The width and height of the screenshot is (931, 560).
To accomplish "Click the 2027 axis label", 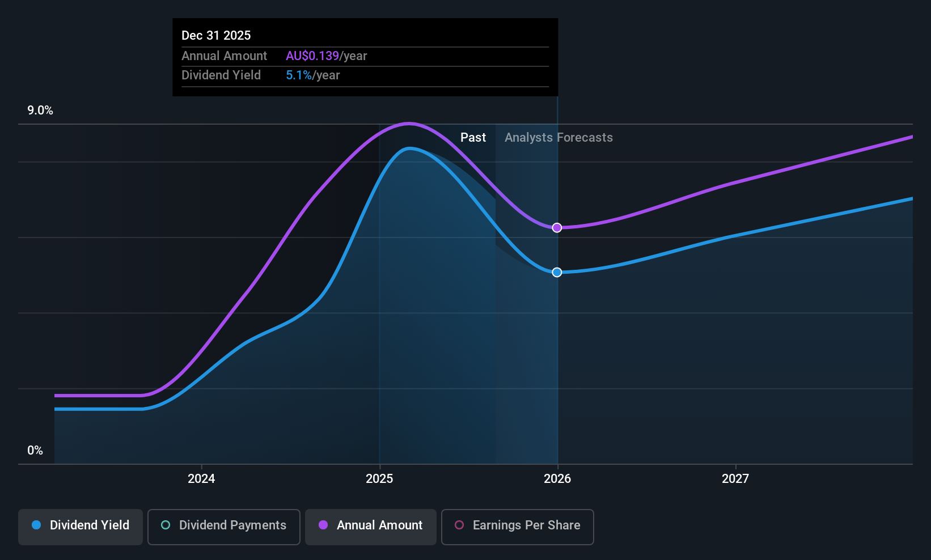I will click(735, 478).
